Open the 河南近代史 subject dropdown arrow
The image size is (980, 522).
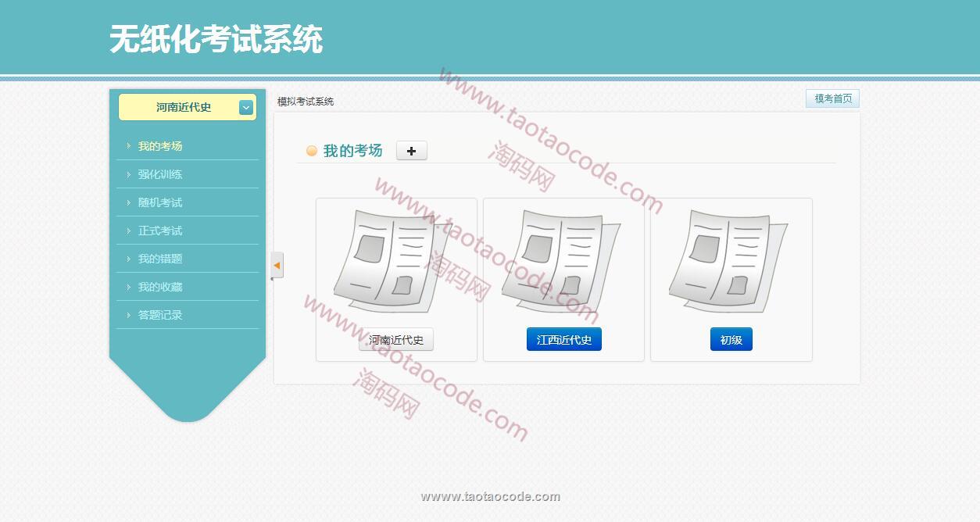[246, 108]
